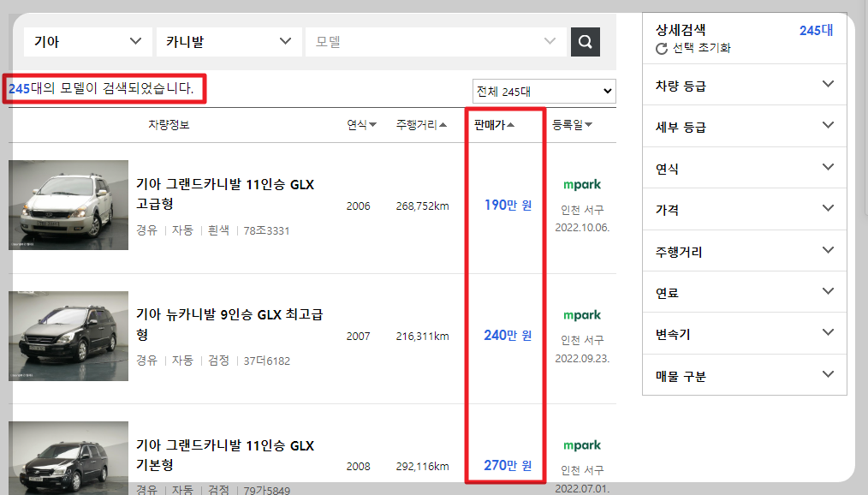This screenshot has width=868, height=495.
Task: Open the 기아 뉴카니발 9인승 GLX 최고급형 listing
Action: point(229,325)
